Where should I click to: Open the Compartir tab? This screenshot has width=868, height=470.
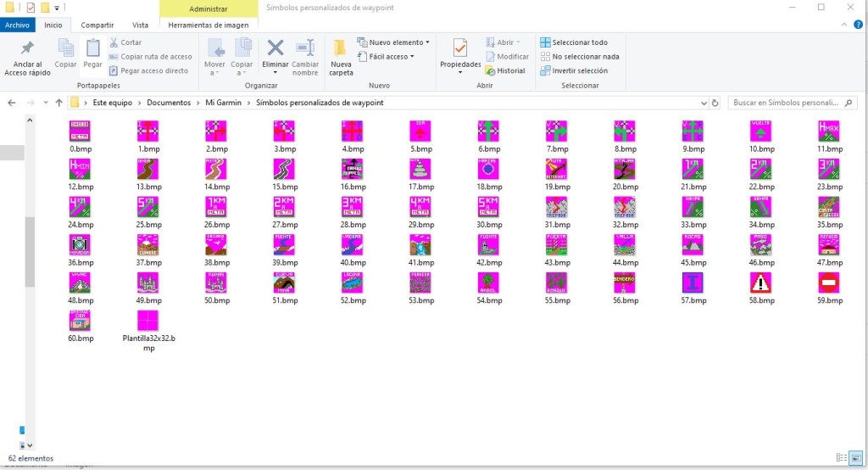[97, 25]
